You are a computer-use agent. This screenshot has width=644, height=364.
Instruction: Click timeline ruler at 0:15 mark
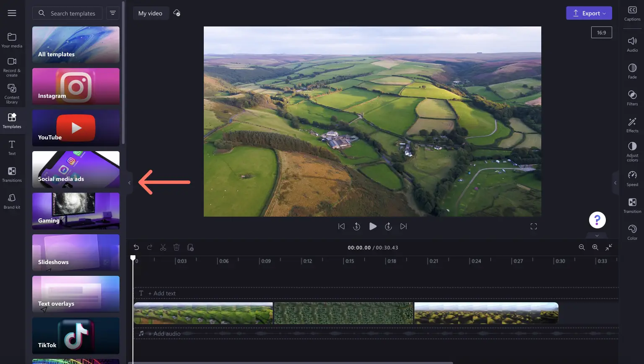(x=349, y=261)
